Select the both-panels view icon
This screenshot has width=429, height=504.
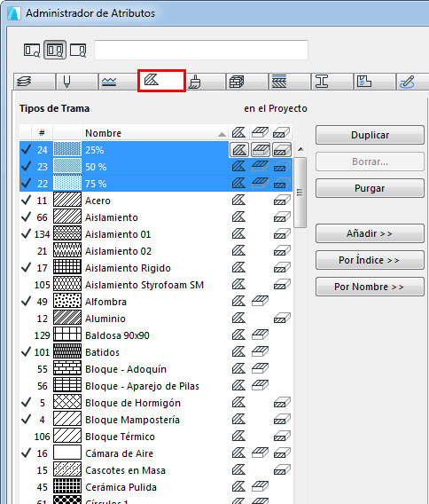pos(55,51)
